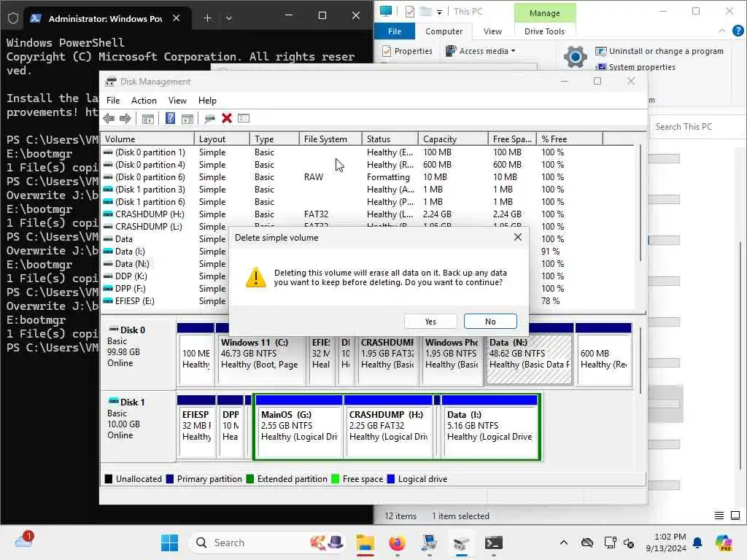Switch to the Drive Tools tab
The height and width of the screenshot is (560, 747).
544,31
